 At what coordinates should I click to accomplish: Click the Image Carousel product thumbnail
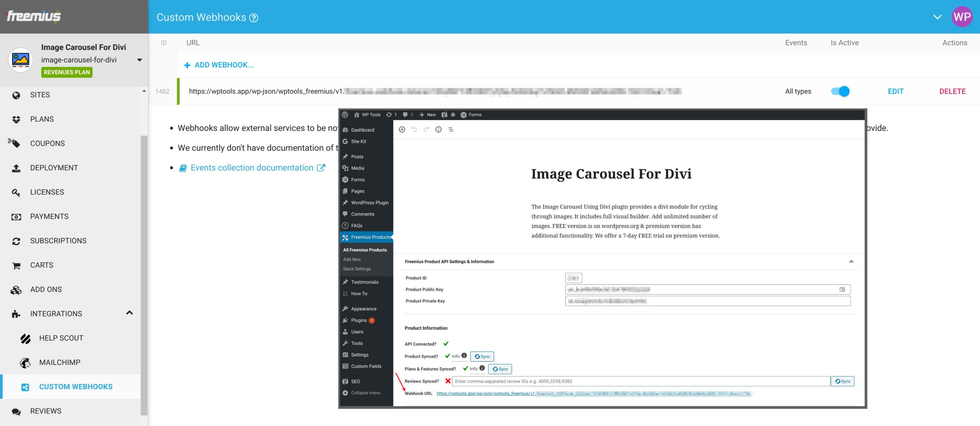(21, 60)
